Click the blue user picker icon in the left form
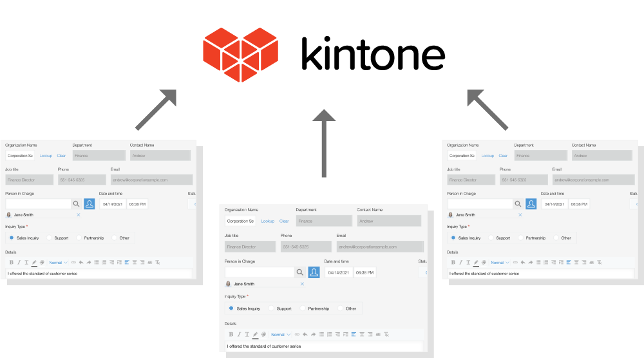Screen dimensions: 644x358 click(x=90, y=203)
